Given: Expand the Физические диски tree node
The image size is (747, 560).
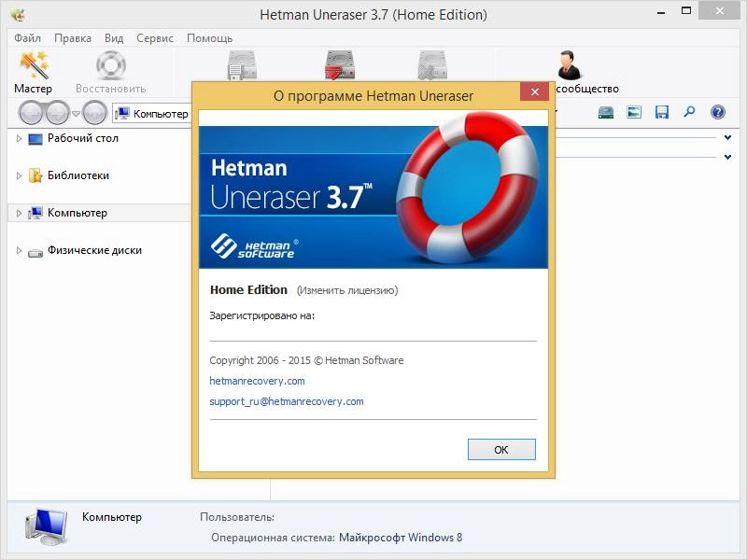Looking at the screenshot, I should [19, 250].
